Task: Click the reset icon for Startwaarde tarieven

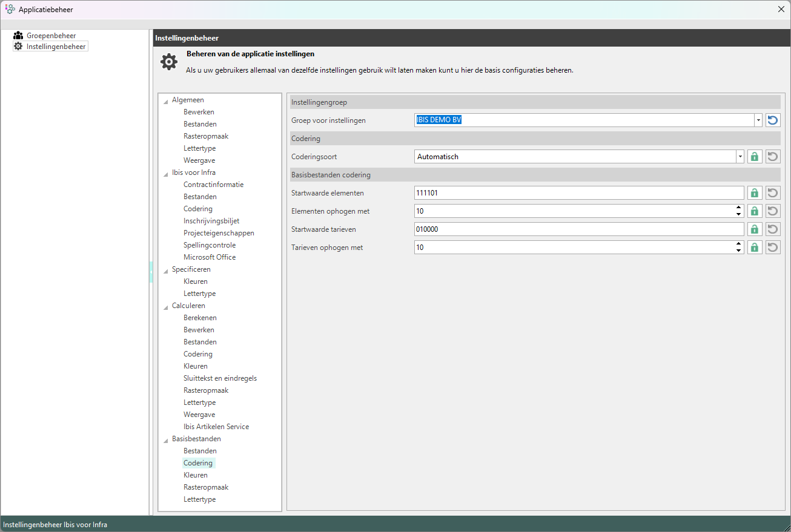Action: click(772, 229)
